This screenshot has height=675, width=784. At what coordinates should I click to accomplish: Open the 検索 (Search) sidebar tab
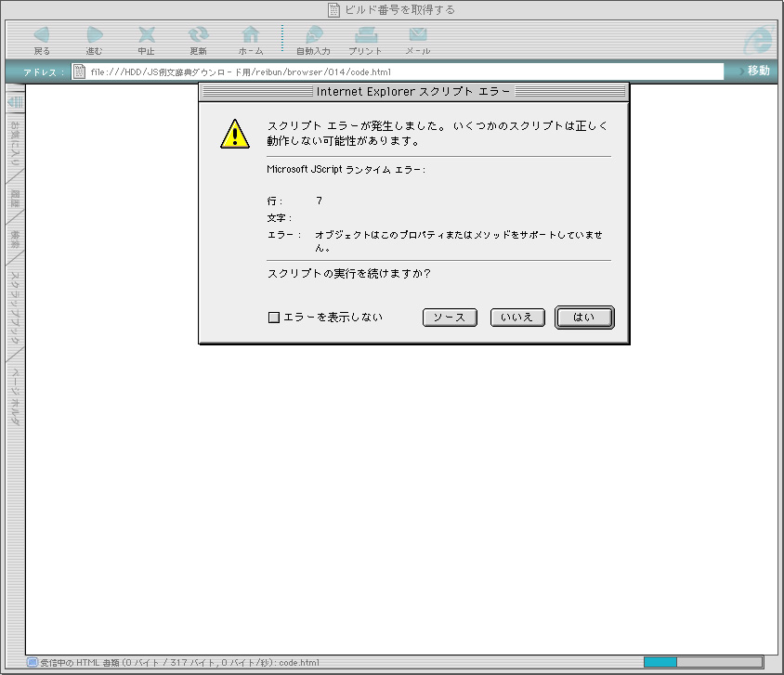(15, 240)
